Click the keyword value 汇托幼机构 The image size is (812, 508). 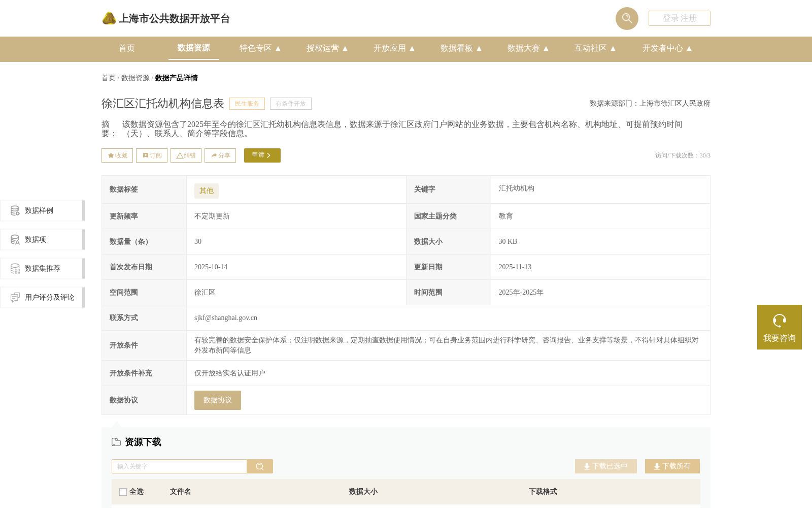coord(517,188)
